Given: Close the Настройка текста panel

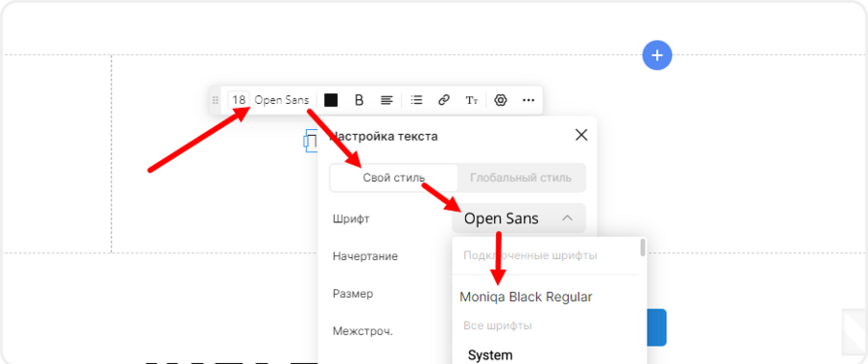Looking at the screenshot, I should coord(582,135).
